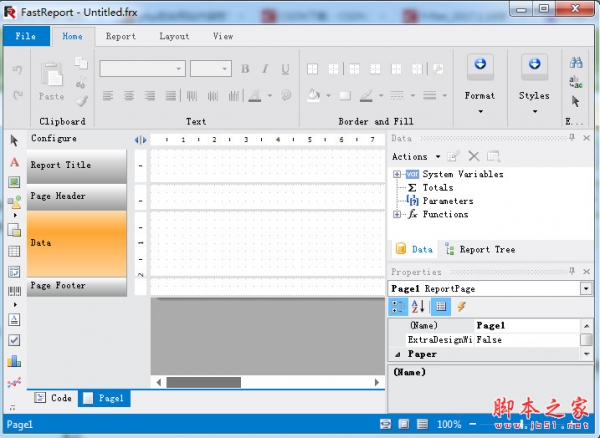Select the chart object tool in left toolbar
Screen dimensions: 600x438
click(x=14, y=361)
